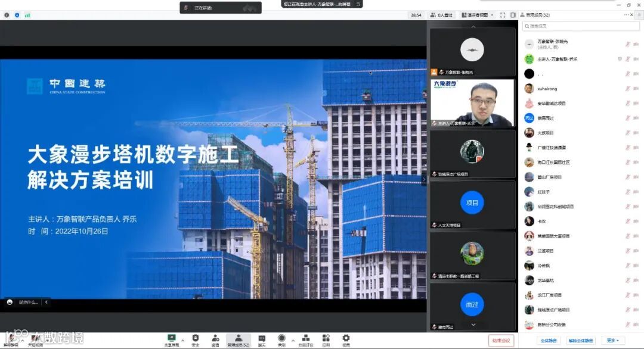The image size is (644, 349).
Task: Open the chat icon in bottom toolbar
Action: coord(262,340)
